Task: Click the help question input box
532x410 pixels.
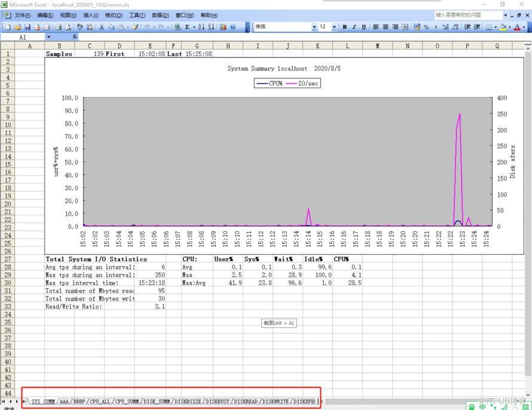Action: tap(468, 16)
